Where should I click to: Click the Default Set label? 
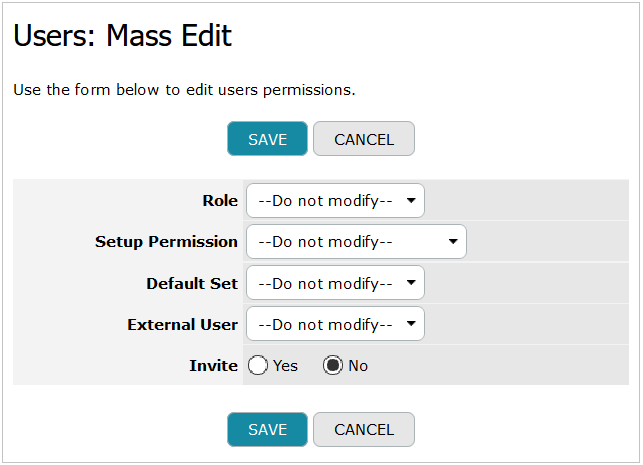(x=192, y=283)
